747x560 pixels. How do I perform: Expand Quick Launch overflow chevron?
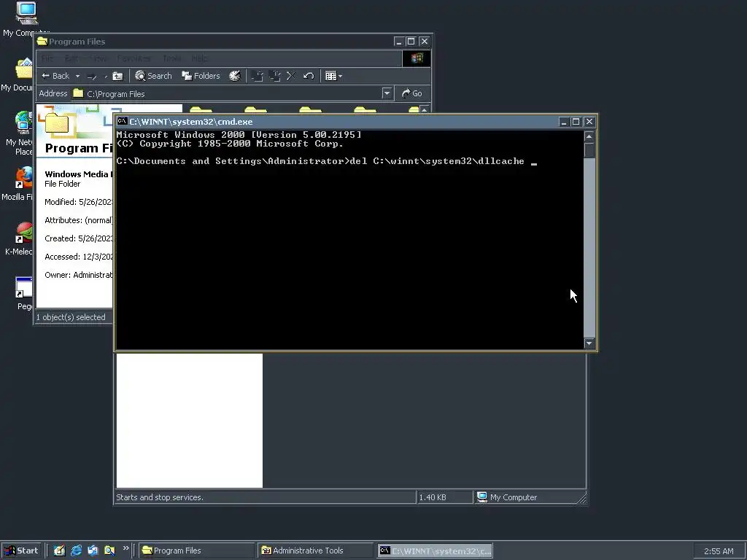pyautogui.click(x=125, y=548)
